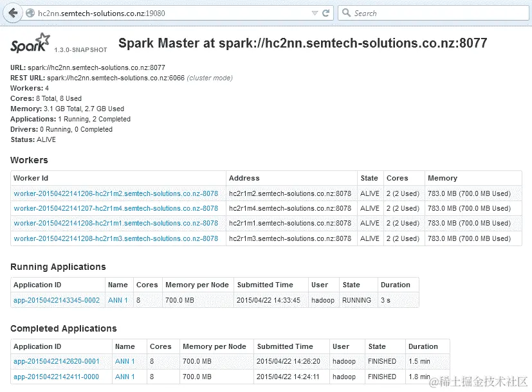Click the browser back arrow button

13,13
